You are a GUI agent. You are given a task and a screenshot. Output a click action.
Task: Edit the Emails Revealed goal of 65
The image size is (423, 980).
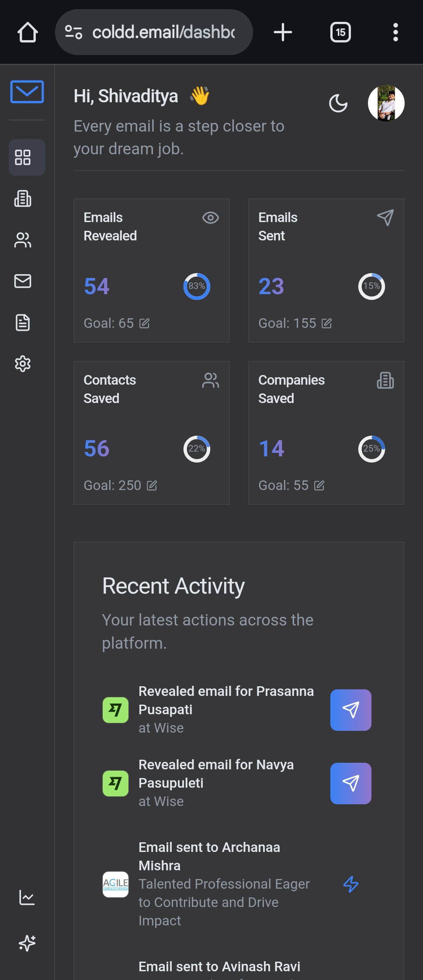point(146,323)
